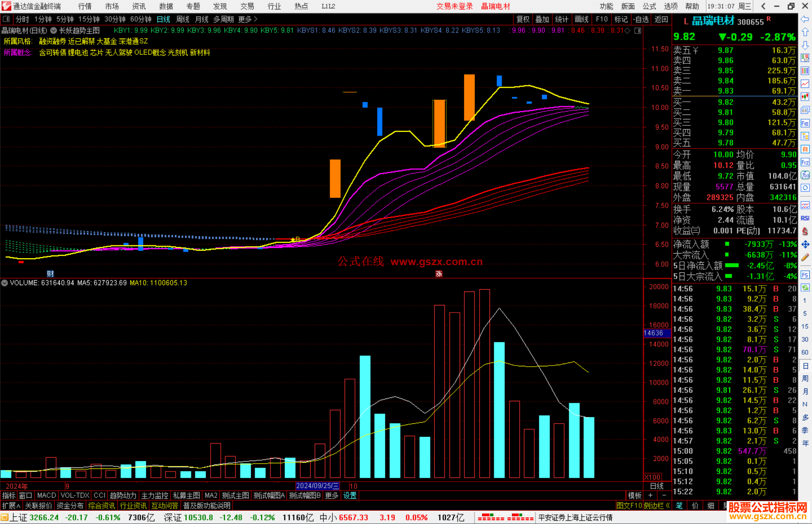Switch to 15-minute period in right sidebar
Viewport: 812px width, 524px height.
[x=805, y=326]
